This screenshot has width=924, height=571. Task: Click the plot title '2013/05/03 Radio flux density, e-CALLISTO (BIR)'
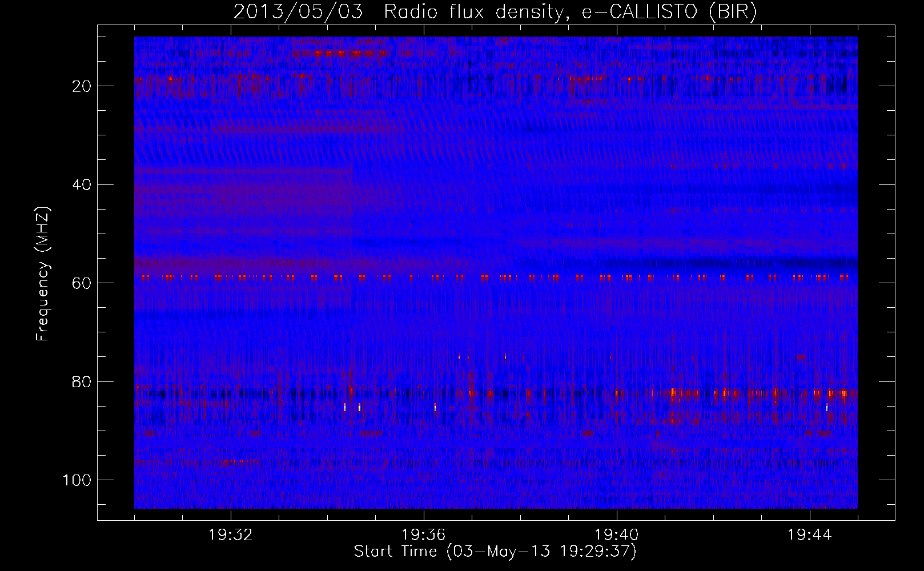495,12
